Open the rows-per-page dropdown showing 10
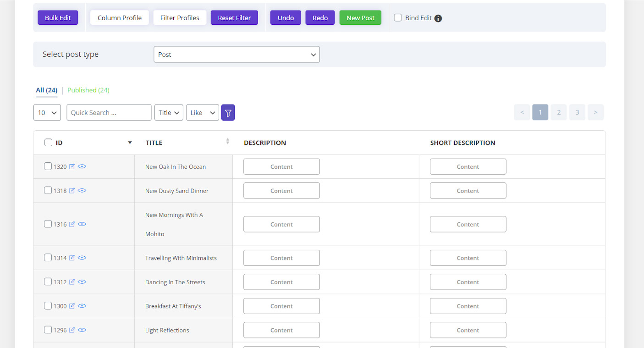644x348 pixels. point(47,112)
